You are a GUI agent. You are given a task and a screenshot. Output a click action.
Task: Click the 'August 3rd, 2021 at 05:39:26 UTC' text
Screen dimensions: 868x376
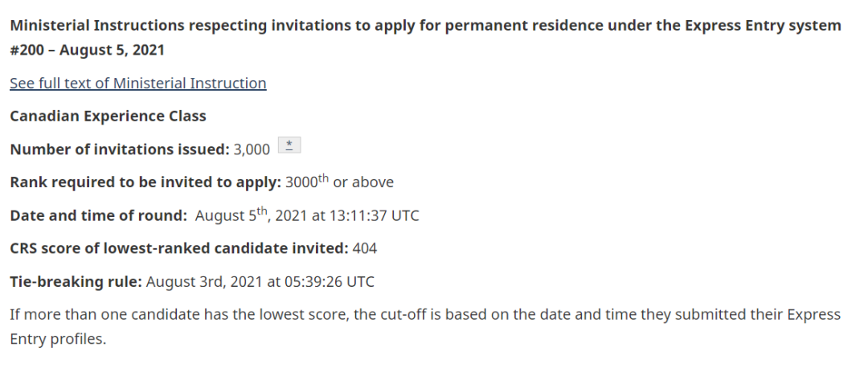tap(260, 282)
